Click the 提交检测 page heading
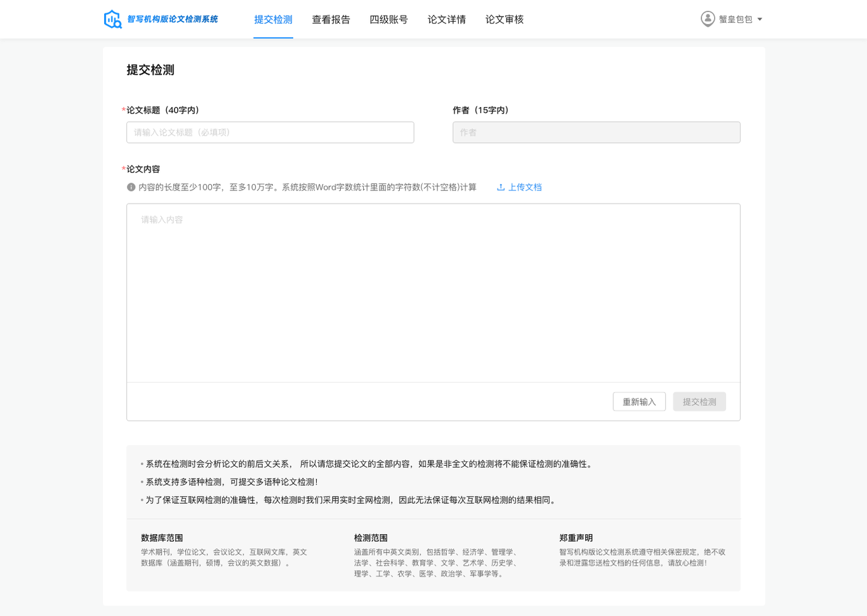867x616 pixels. click(150, 70)
